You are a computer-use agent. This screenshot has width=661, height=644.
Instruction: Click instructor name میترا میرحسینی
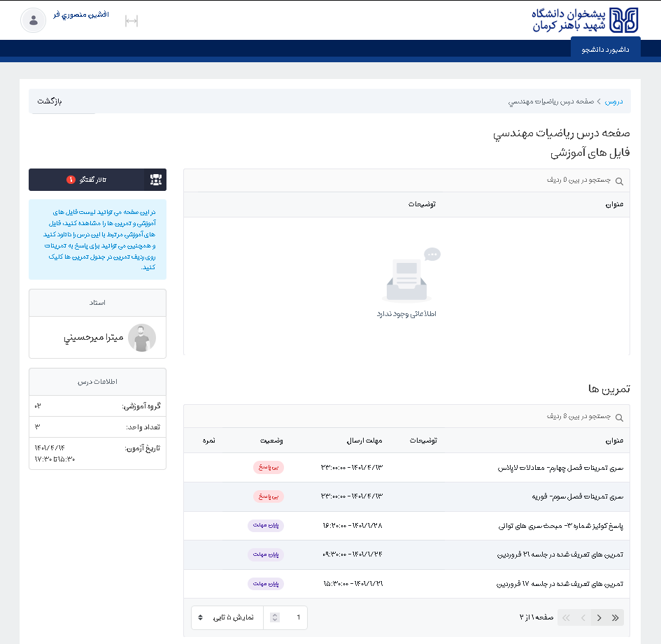[x=94, y=338]
